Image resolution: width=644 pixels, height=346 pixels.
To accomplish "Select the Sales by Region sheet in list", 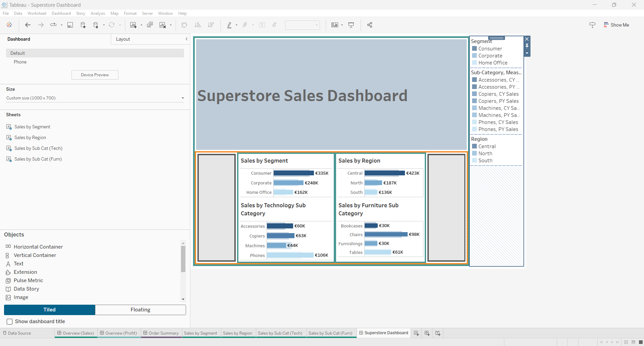I will point(30,138).
